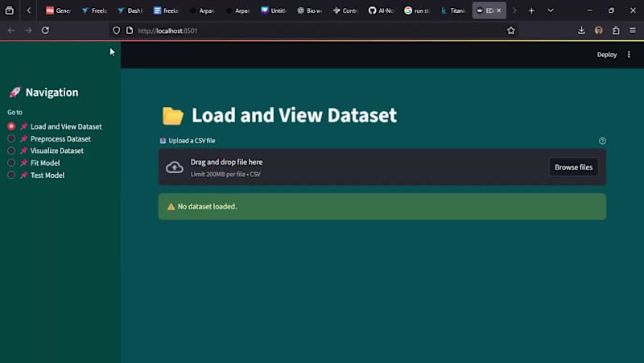Click the Navigation sidebar heading
644x363 pixels.
(x=52, y=93)
